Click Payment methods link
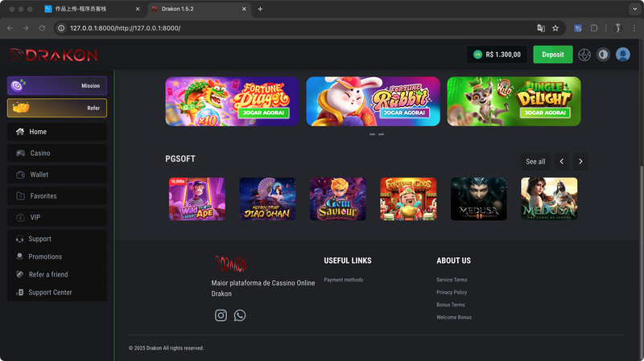This screenshot has height=361, width=644. coord(344,280)
